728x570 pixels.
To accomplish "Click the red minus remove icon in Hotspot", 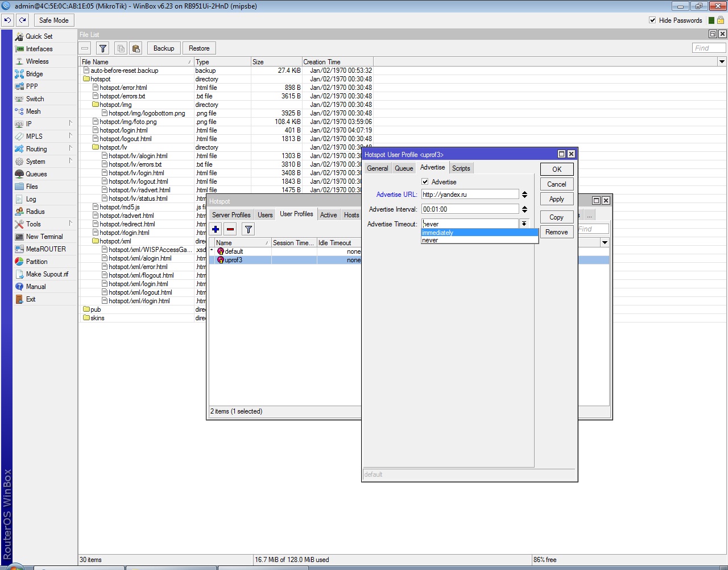I will 230,229.
